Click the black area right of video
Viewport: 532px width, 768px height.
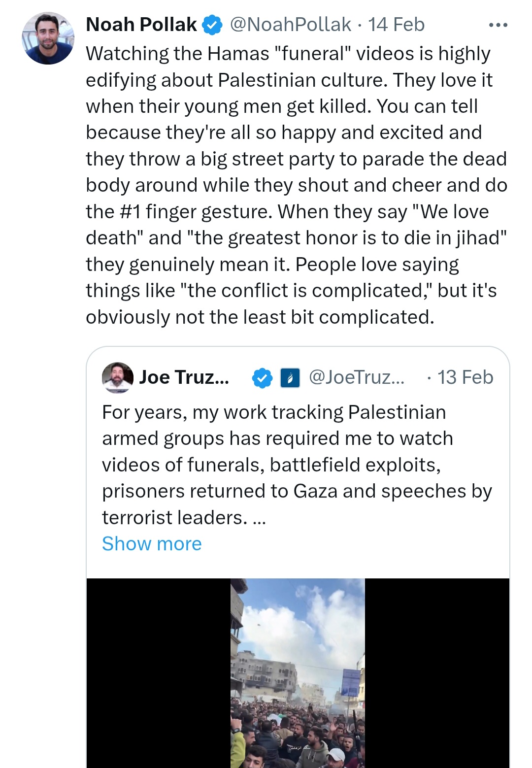437,673
